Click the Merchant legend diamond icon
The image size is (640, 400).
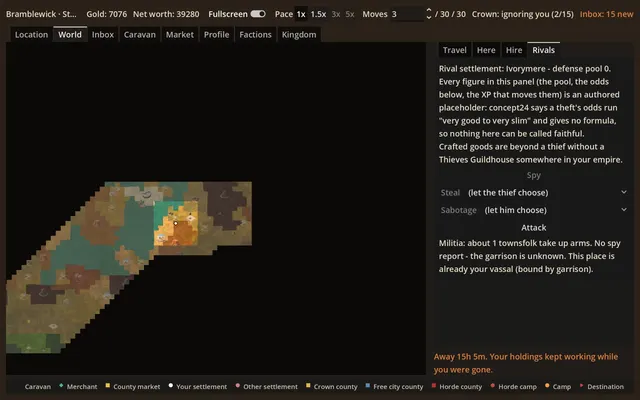61,385
